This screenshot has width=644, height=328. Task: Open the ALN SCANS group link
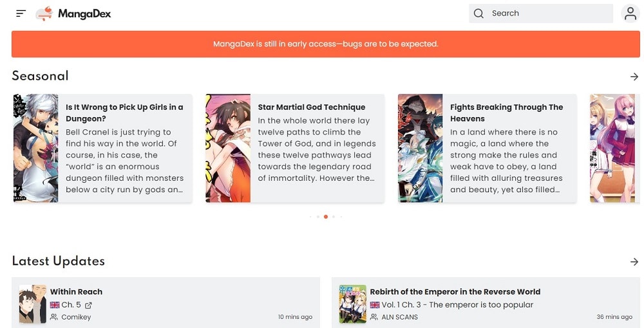(400, 317)
